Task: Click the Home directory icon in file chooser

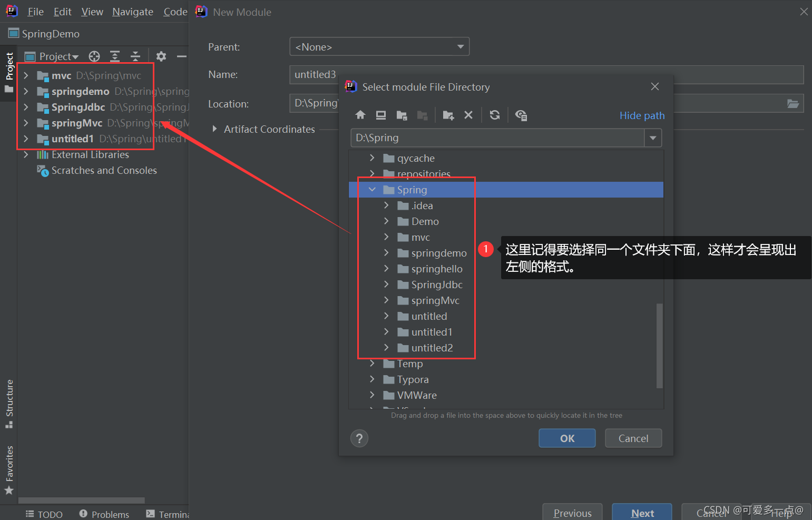Action: point(360,115)
